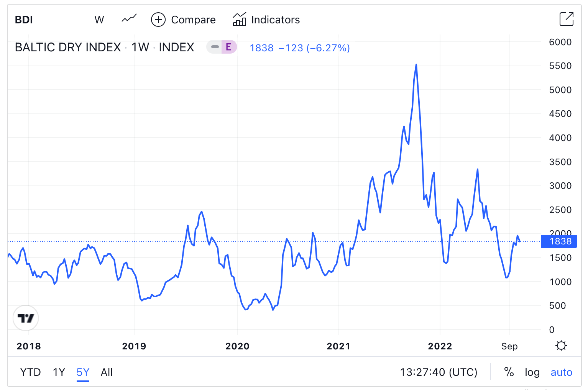Click the 1W interval in the legend
Image resolution: width=588 pixels, height=390 pixels.
140,47
